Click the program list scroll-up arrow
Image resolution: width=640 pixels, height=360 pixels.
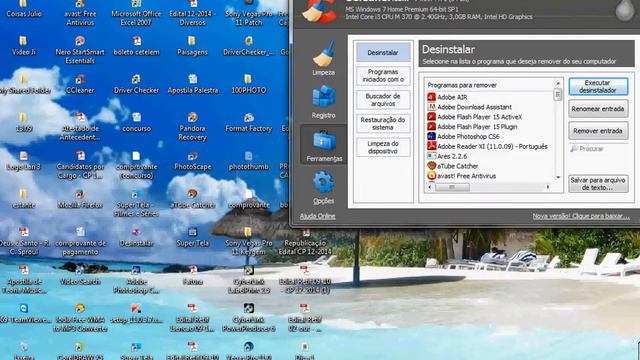point(558,83)
